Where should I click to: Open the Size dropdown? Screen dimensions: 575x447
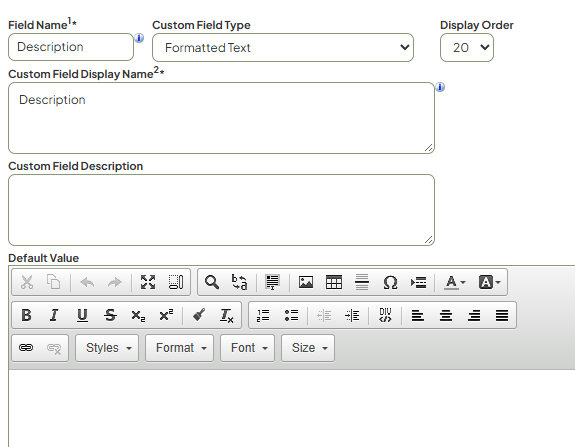coord(308,348)
